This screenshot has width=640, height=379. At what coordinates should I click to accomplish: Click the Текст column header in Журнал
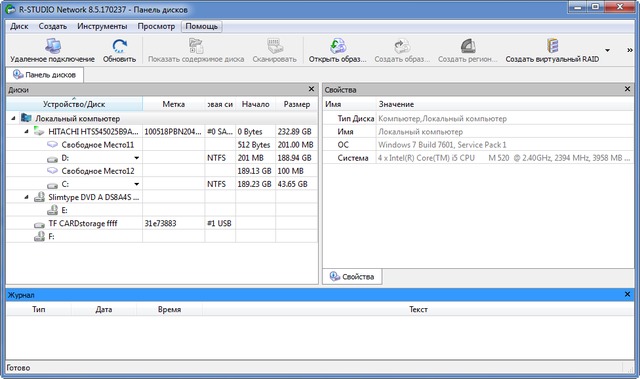tap(418, 309)
